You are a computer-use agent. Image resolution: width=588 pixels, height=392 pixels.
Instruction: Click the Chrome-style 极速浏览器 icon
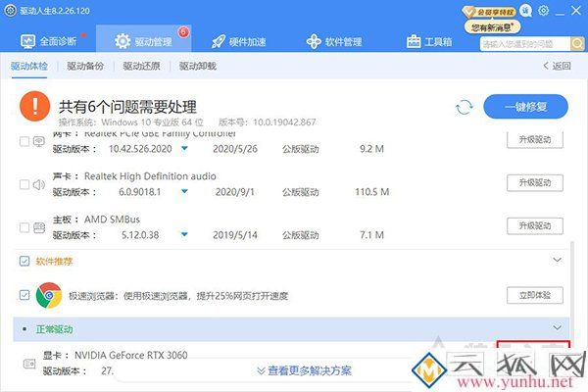coord(49,295)
